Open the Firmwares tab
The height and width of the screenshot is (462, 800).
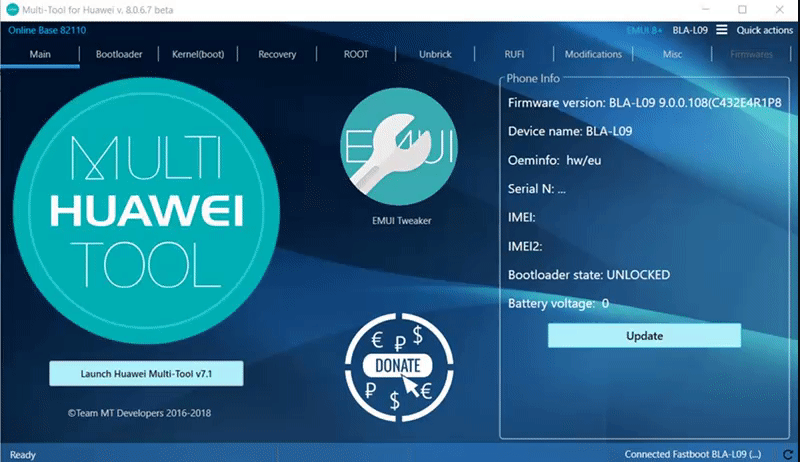pos(752,54)
